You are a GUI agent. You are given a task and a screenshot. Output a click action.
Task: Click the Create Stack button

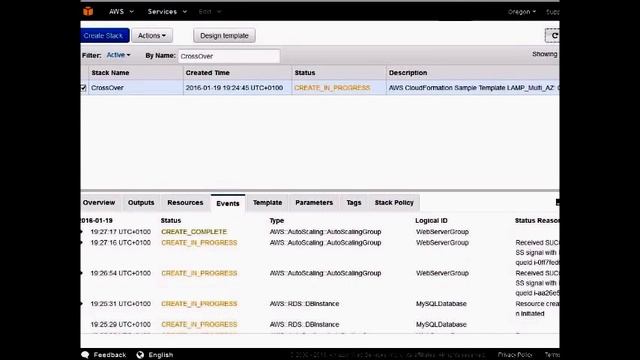[x=104, y=36]
